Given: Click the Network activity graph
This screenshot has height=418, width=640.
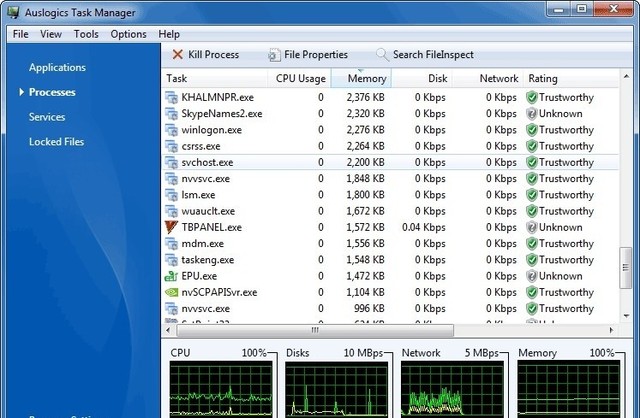Looking at the screenshot, I should point(452,389).
